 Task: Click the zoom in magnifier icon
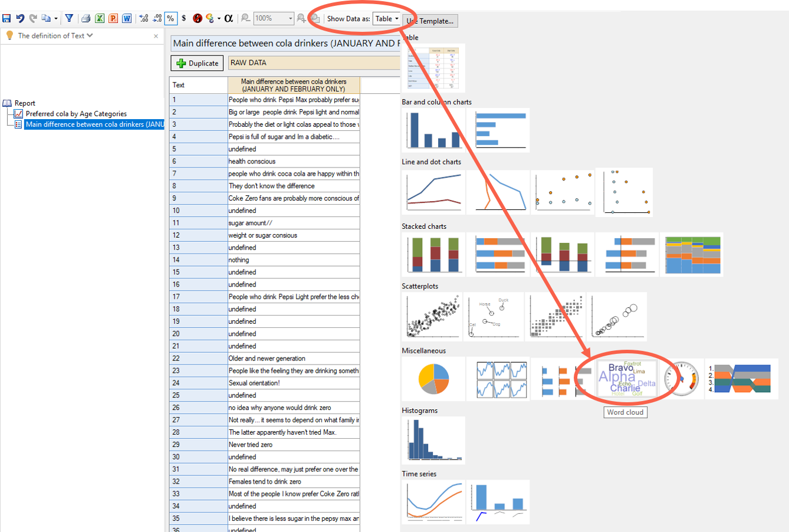tap(301, 18)
